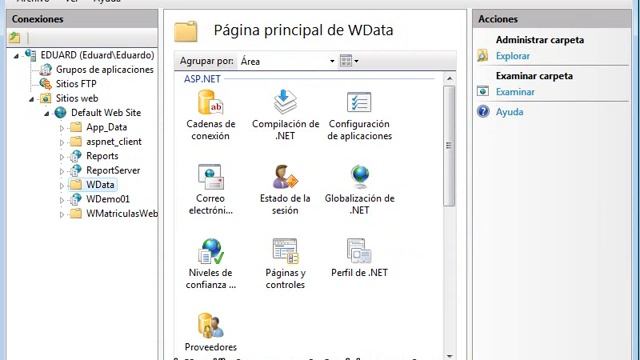640x360 pixels.
Task: Open Correo electrónico feature icon
Action: point(210,177)
